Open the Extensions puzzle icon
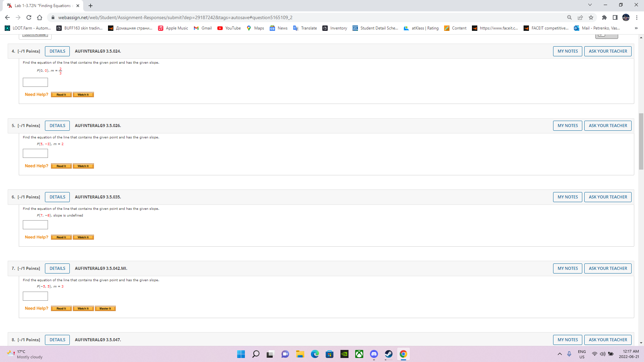Viewport: 644px width, 362px height. pyautogui.click(x=604, y=17)
